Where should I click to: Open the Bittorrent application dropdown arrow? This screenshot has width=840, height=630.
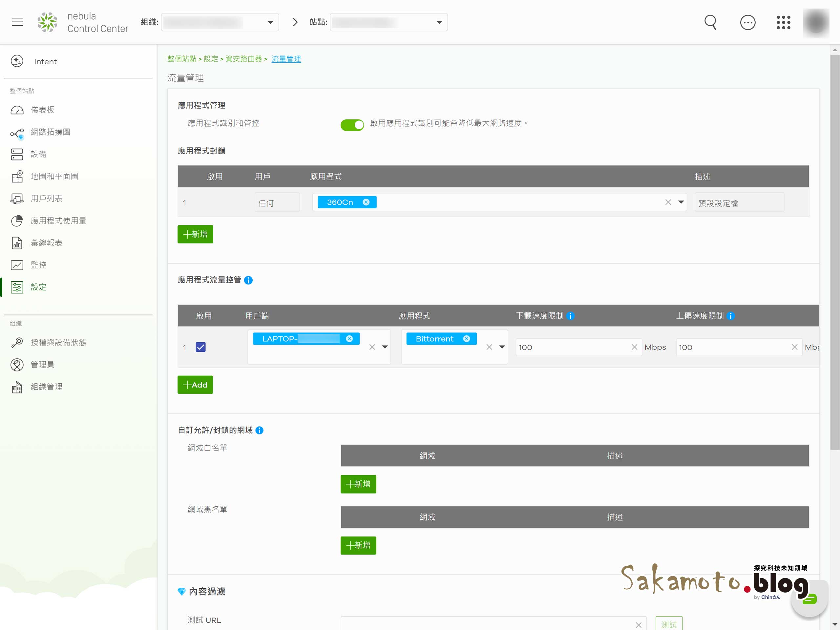(502, 347)
